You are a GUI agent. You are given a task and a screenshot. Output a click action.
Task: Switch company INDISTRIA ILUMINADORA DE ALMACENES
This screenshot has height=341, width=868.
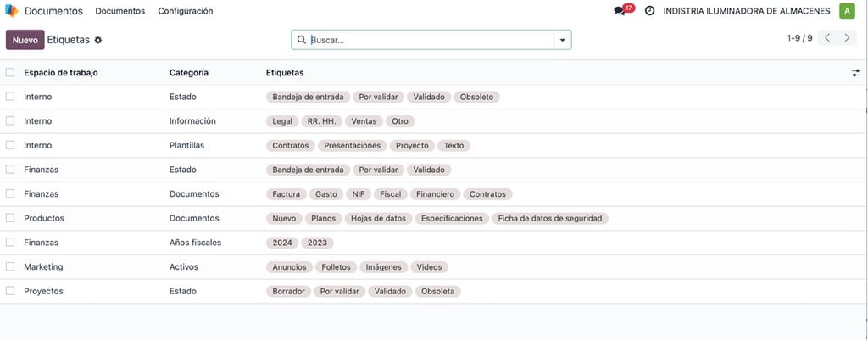click(747, 11)
